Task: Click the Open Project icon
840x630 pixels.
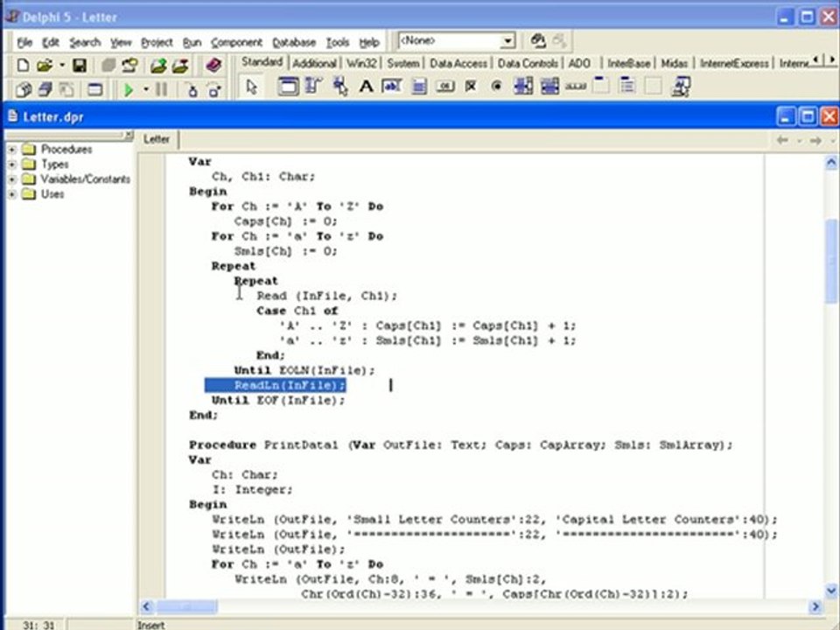Action: click(129, 66)
